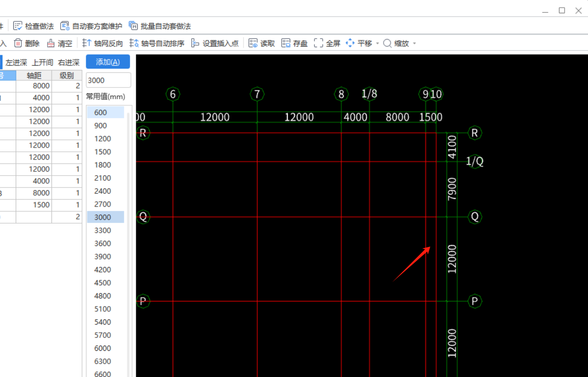The width and height of the screenshot is (588, 377).
Task: Select 5400 in common values list
Action: 106,322
